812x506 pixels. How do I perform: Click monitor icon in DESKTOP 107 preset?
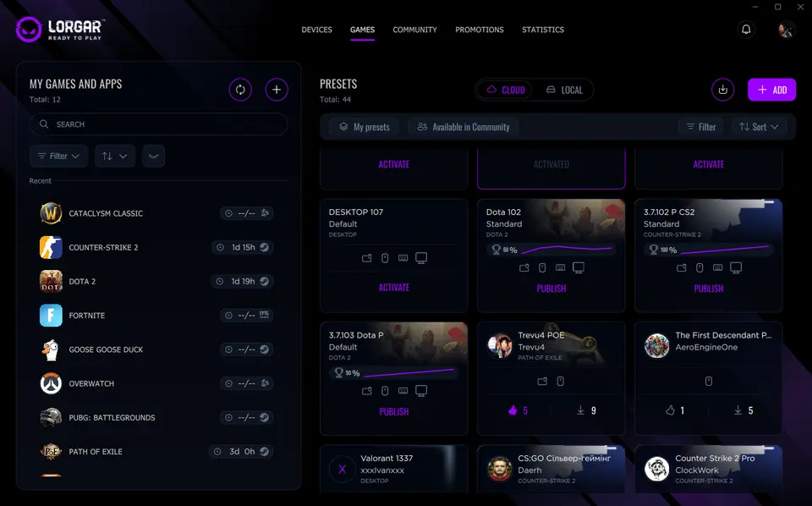point(421,258)
